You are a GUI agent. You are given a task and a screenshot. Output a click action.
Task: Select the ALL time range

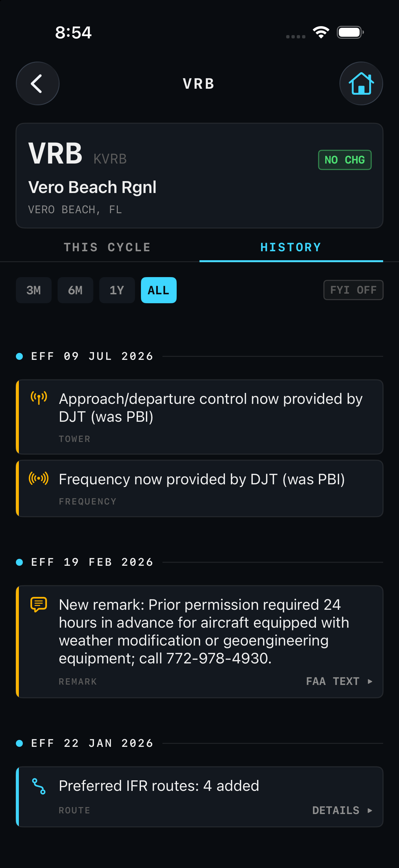click(x=158, y=290)
